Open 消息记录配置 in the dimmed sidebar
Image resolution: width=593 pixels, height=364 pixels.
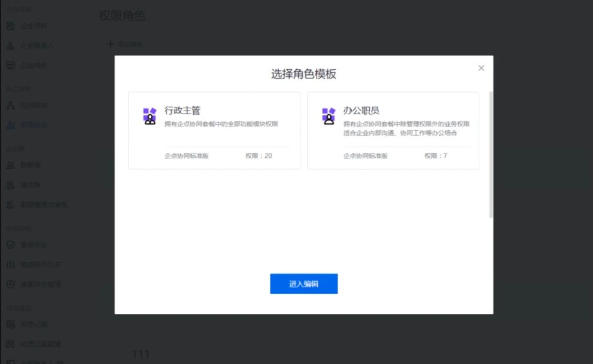(34, 344)
